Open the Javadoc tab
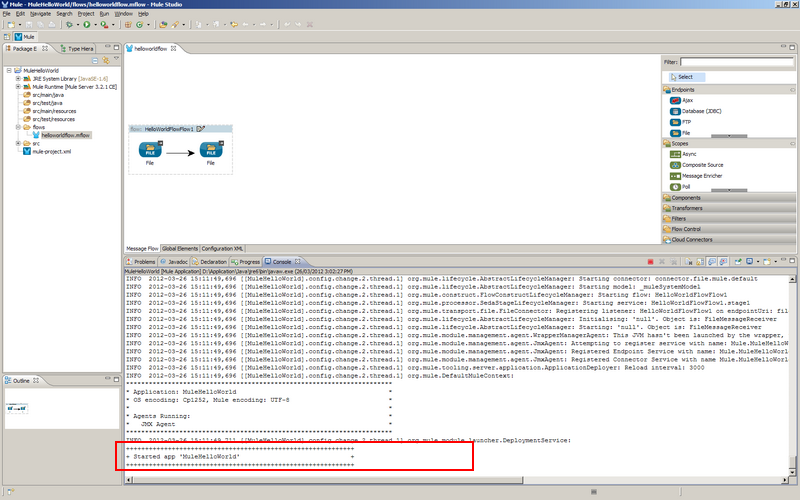800x500 pixels. pos(173,262)
